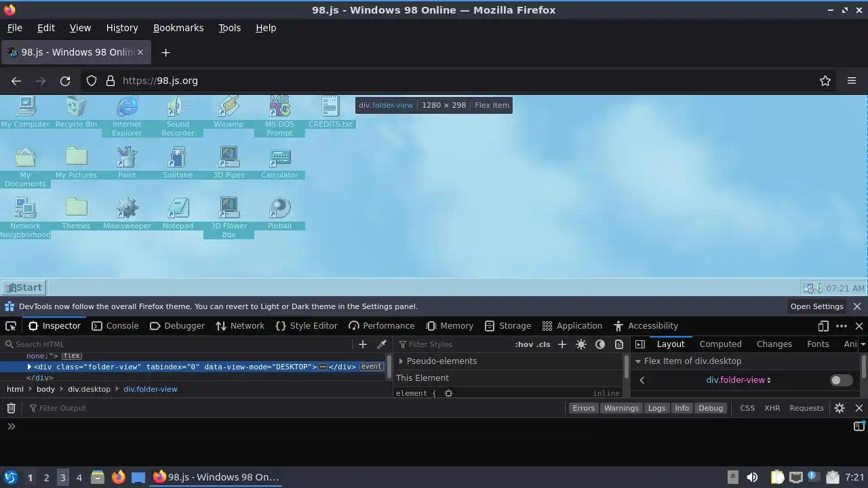Image resolution: width=868 pixels, height=488 pixels.
Task: Select the Pinball desktop icon
Action: tap(279, 213)
